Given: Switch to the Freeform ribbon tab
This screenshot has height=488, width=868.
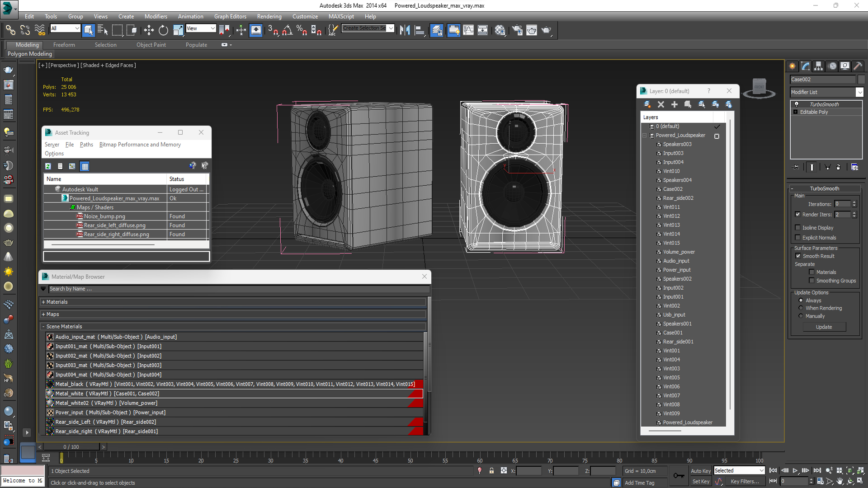Looking at the screenshot, I should pos(64,45).
